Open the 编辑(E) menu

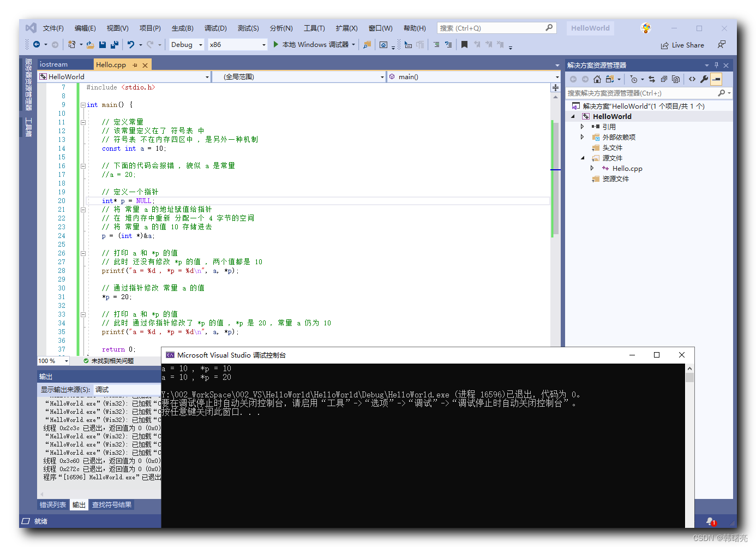tap(85, 28)
